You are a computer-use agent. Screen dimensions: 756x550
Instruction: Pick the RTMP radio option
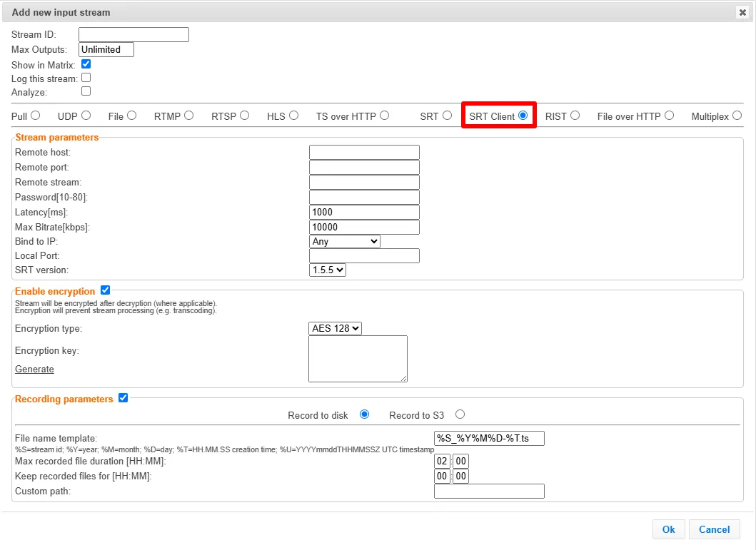[189, 116]
